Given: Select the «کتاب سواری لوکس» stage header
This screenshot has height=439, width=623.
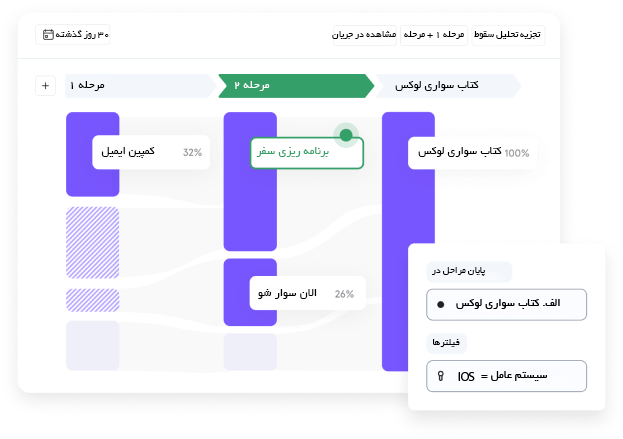Looking at the screenshot, I should [448, 85].
